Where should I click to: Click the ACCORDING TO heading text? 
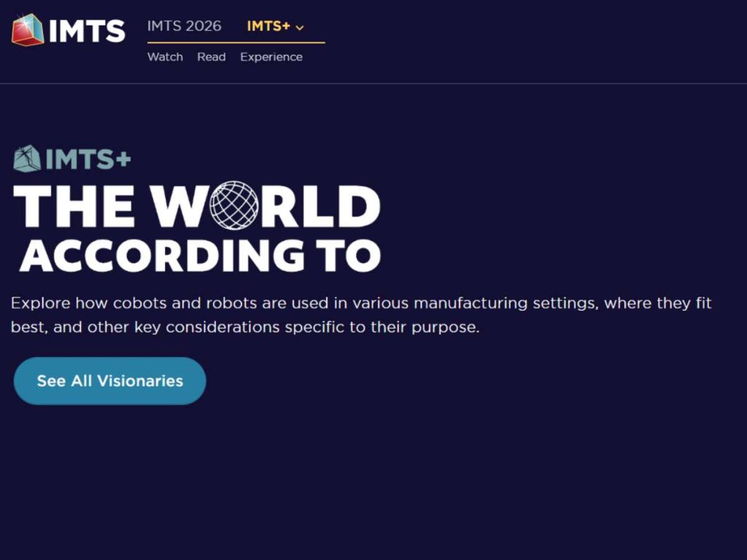(x=200, y=256)
